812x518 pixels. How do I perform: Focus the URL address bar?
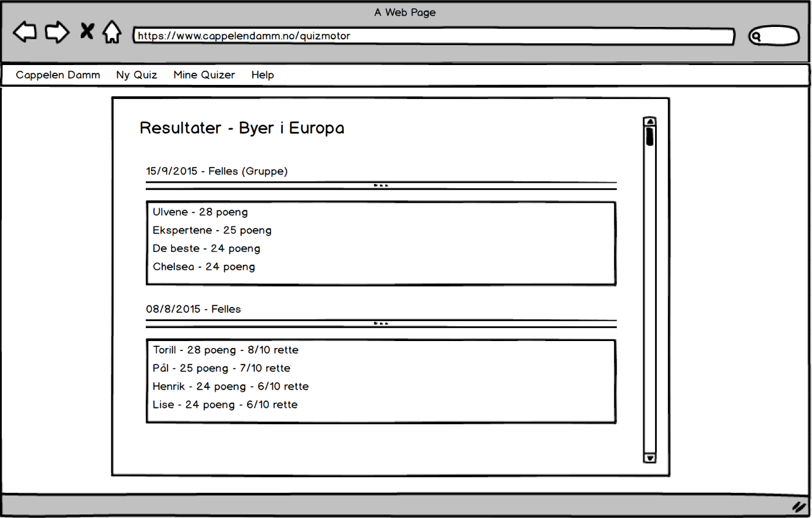434,36
